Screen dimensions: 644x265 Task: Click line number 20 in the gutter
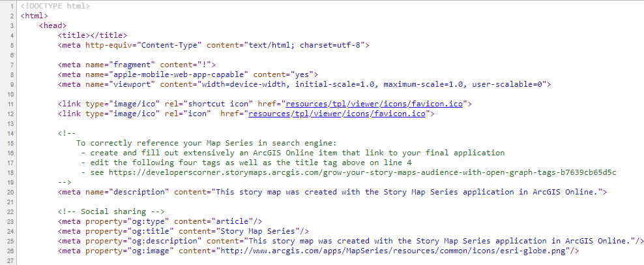point(10,192)
